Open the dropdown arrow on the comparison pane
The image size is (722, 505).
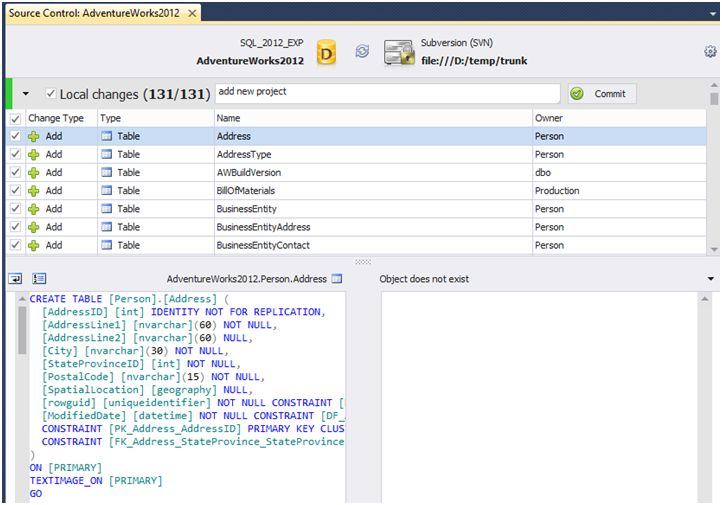711,279
